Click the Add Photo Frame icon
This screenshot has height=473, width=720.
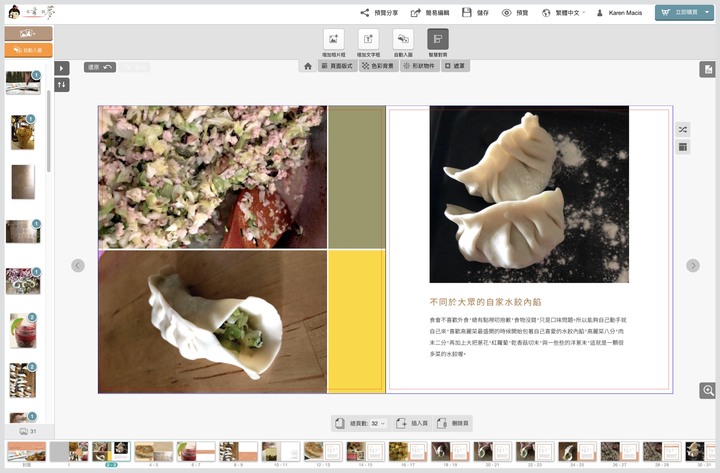coord(334,39)
